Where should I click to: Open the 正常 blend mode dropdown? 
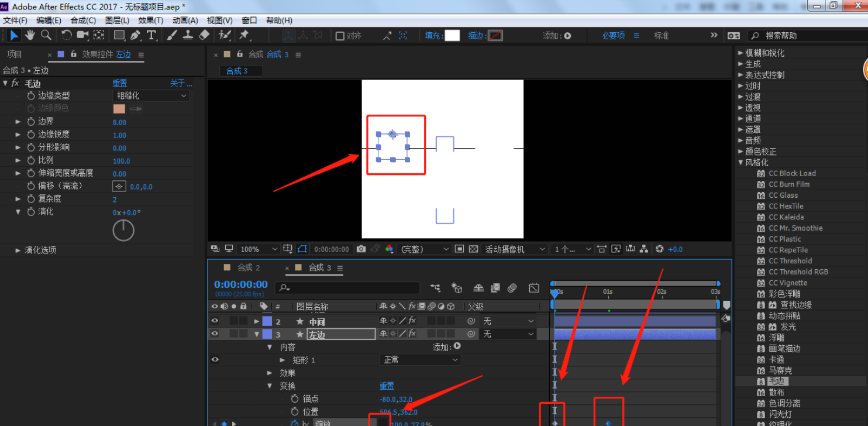(x=420, y=360)
